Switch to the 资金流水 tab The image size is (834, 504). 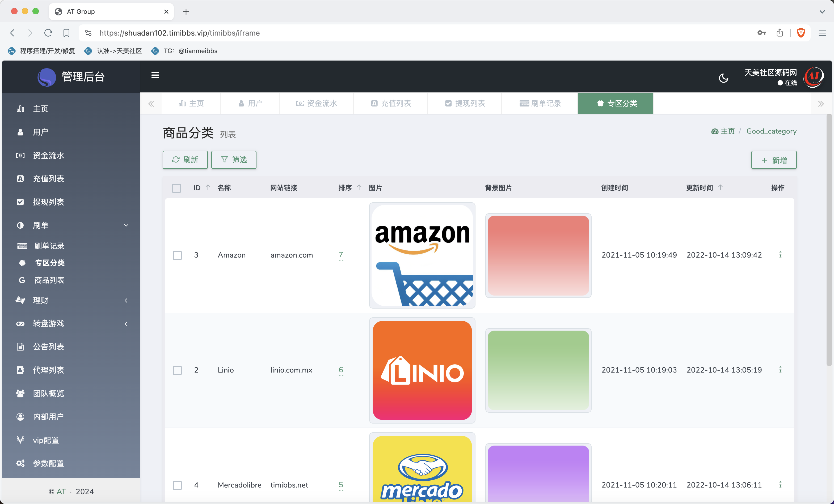(x=317, y=103)
